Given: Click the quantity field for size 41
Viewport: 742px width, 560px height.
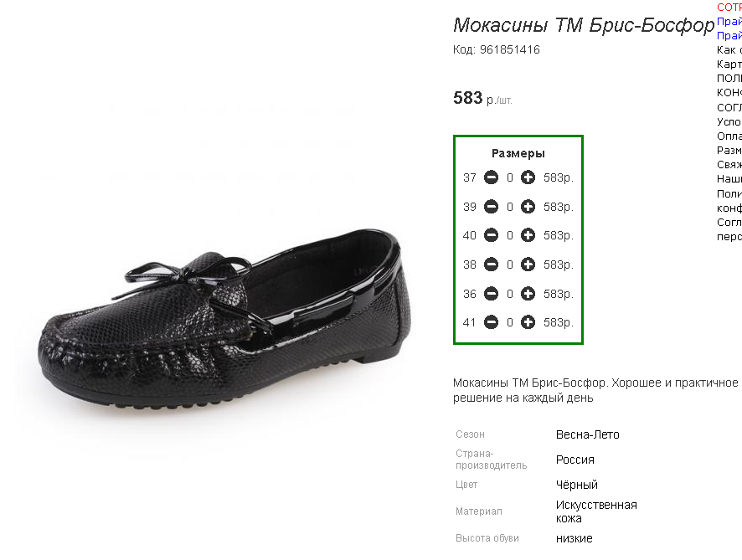Looking at the screenshot, I should 510,322.
